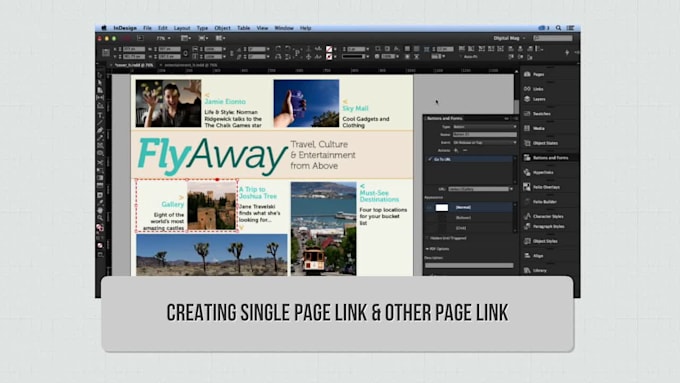Click the Jamie Eionto article heading

coord(225,101)
